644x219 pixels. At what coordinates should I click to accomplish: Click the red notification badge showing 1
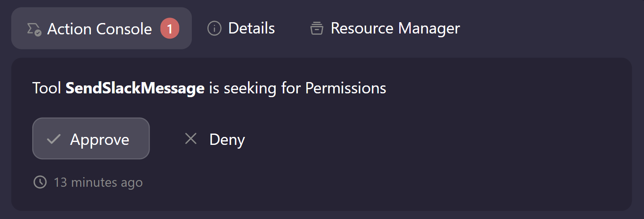[170, 29]
